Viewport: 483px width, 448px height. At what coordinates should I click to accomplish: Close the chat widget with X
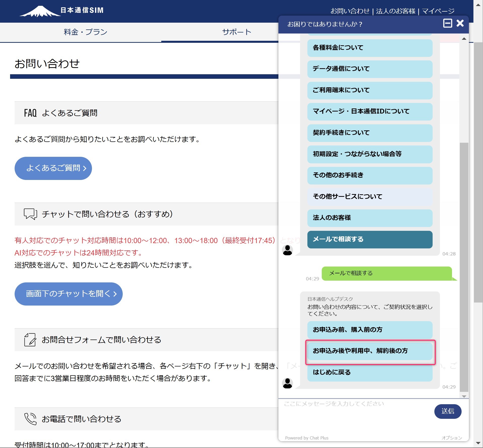(x=460, y=23)
